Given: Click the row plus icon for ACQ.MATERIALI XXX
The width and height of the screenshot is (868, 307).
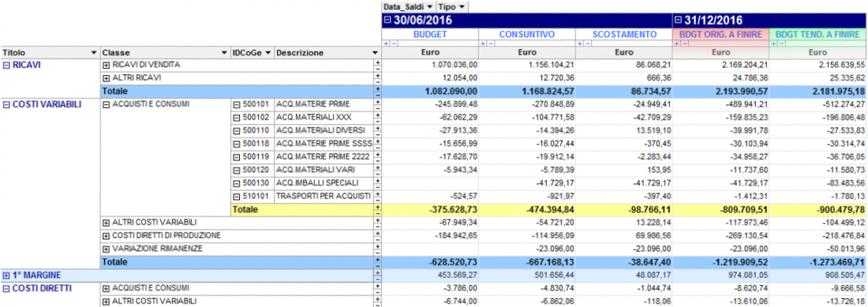Looking at the screenshot, I should (378, 115).
